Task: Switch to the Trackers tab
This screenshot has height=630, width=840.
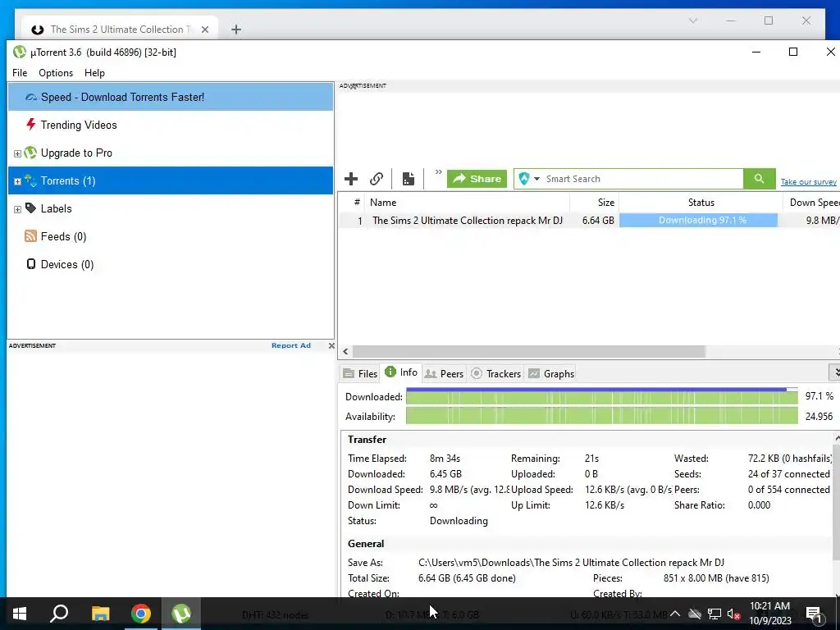Action: [496, 373]
